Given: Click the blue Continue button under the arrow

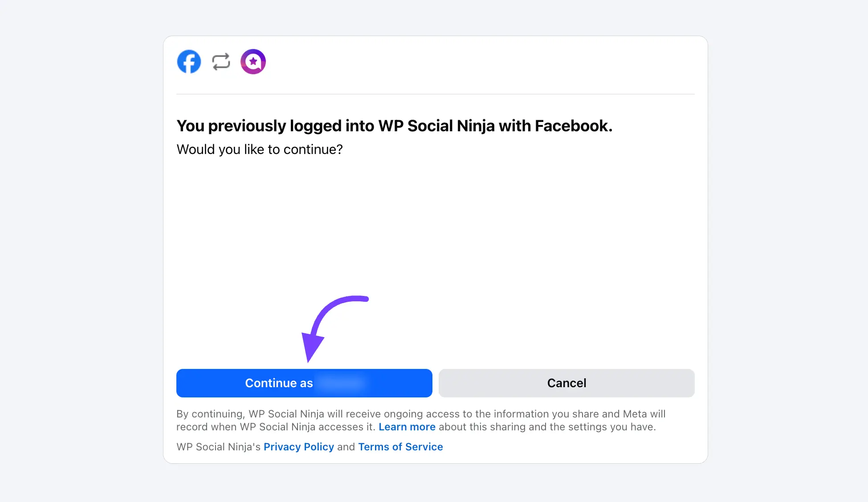Looking at the screenshot, I should (x=304, y=383).
